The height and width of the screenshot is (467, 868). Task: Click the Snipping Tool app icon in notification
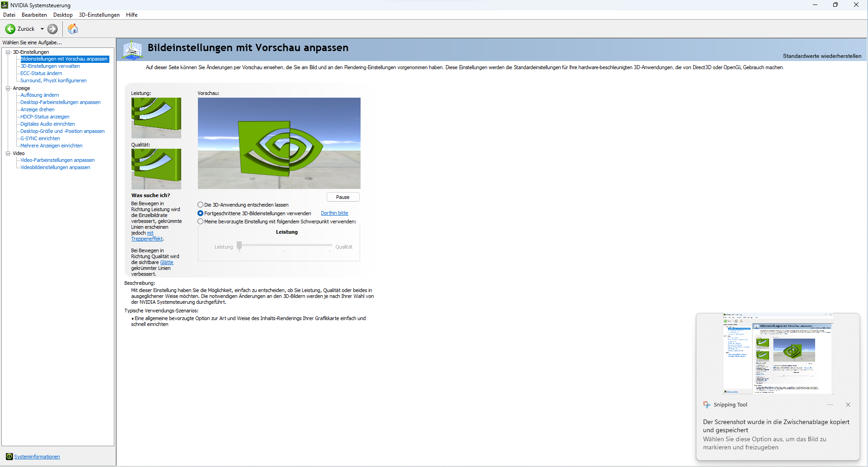click(x=707, y=405)
